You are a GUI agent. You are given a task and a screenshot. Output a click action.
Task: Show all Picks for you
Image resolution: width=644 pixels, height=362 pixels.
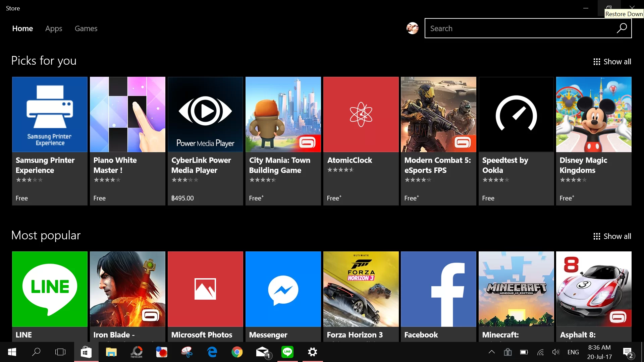(612, 62)
